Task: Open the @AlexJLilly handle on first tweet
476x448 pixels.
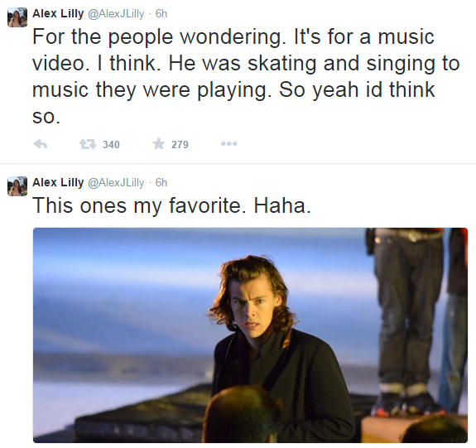Action: pos(116,14)
